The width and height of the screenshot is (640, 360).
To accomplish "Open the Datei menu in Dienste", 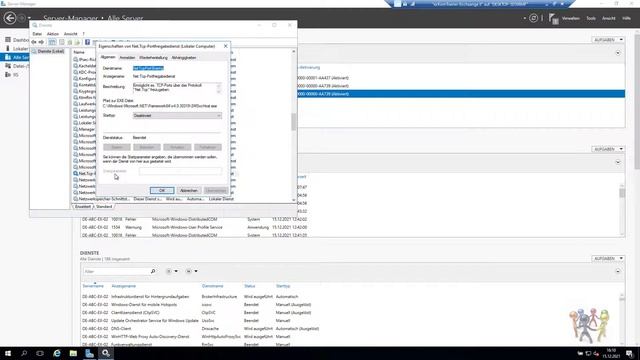I will tap(37, 34).
